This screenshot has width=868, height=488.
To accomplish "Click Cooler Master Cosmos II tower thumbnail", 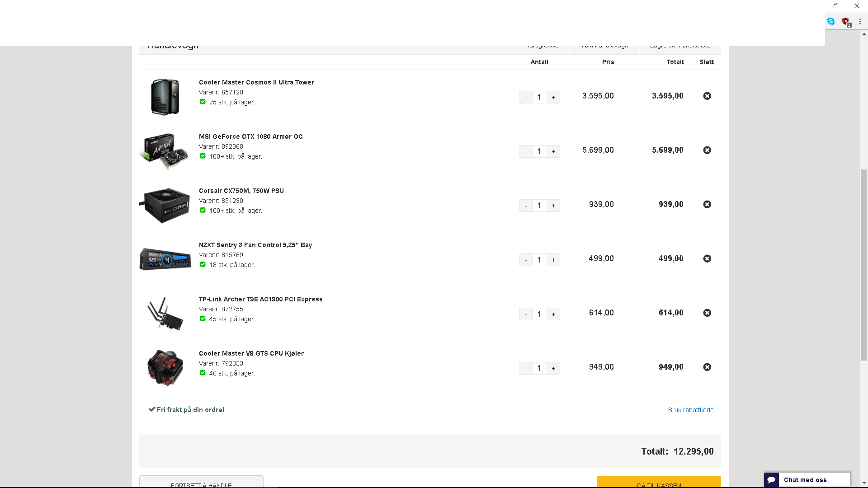I will [165, 97].
